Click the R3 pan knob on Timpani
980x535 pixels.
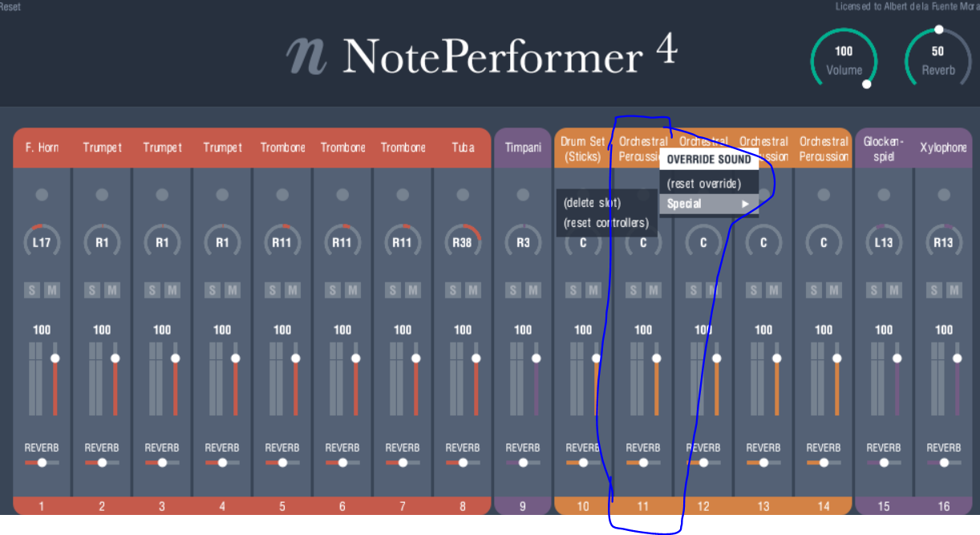coord(523,241)
